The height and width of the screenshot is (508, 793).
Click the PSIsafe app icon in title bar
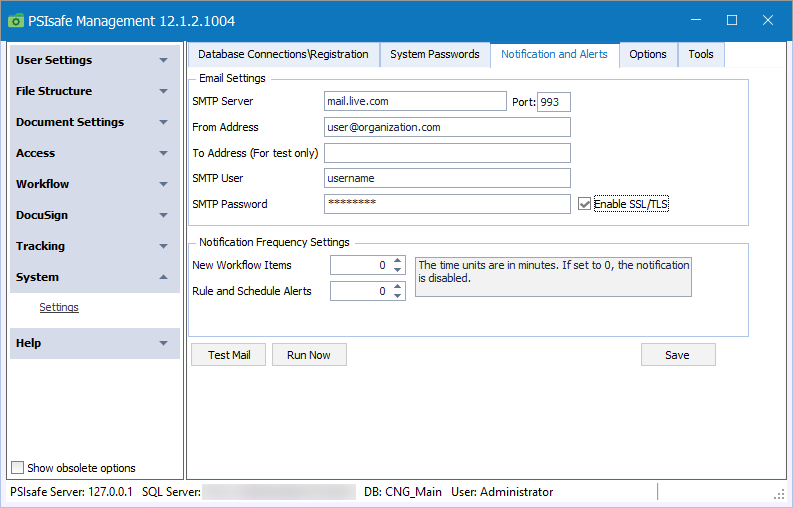[16, 21]
